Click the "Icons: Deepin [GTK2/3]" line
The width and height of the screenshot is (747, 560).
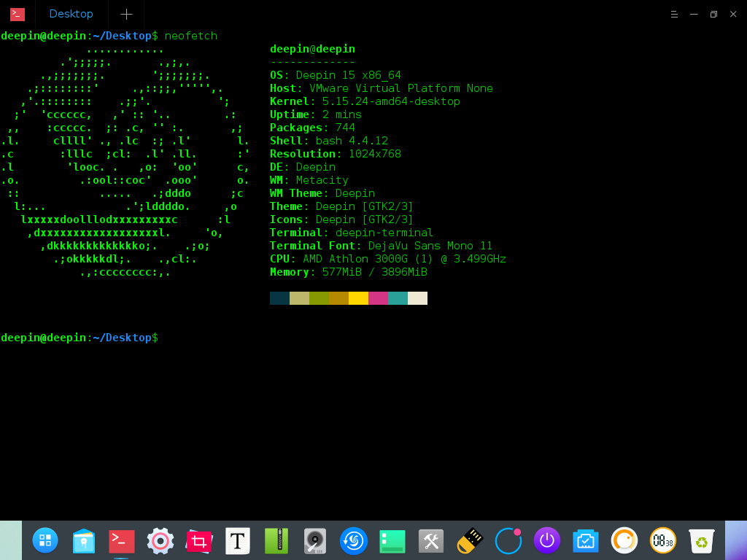click(341, 219)
